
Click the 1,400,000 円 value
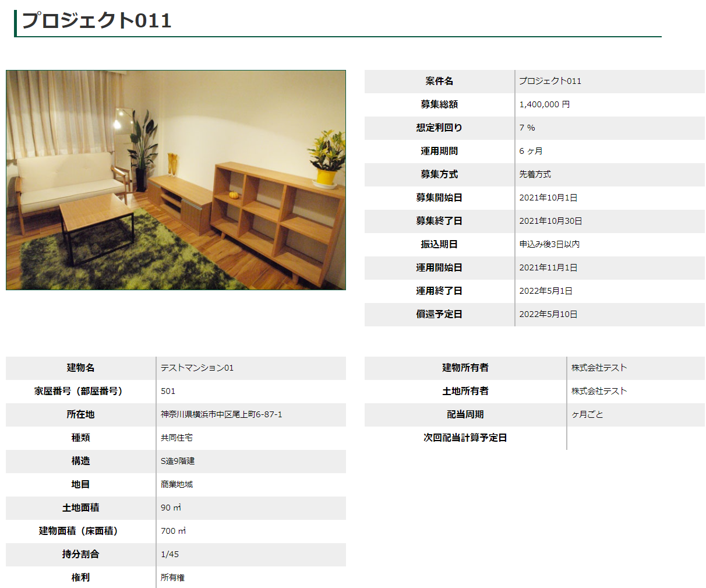pos(545,104)
